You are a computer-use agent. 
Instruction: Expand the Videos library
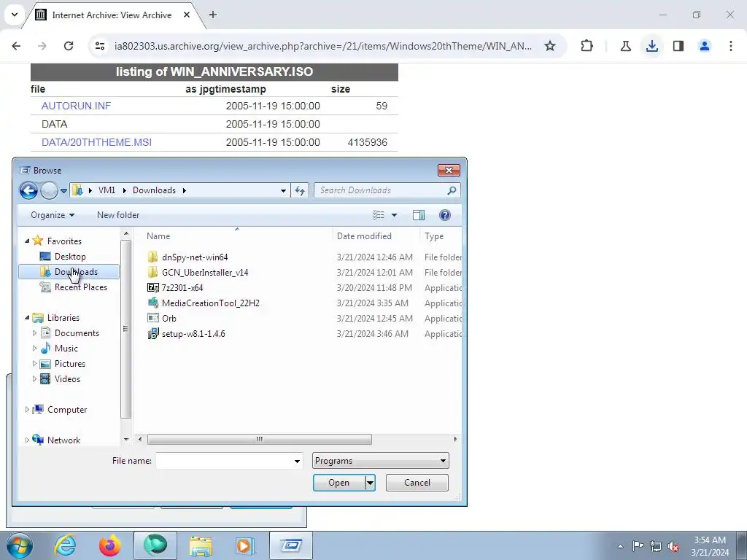click(34, 379)
